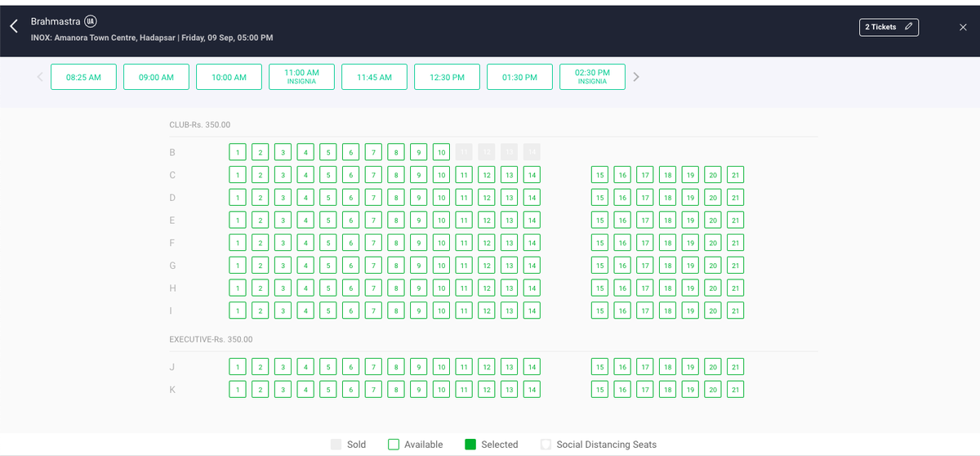The height and width of the screenshot is (456, 980).
Task: Pick seat 10 in row B
Action: click(x=441, y=152)
